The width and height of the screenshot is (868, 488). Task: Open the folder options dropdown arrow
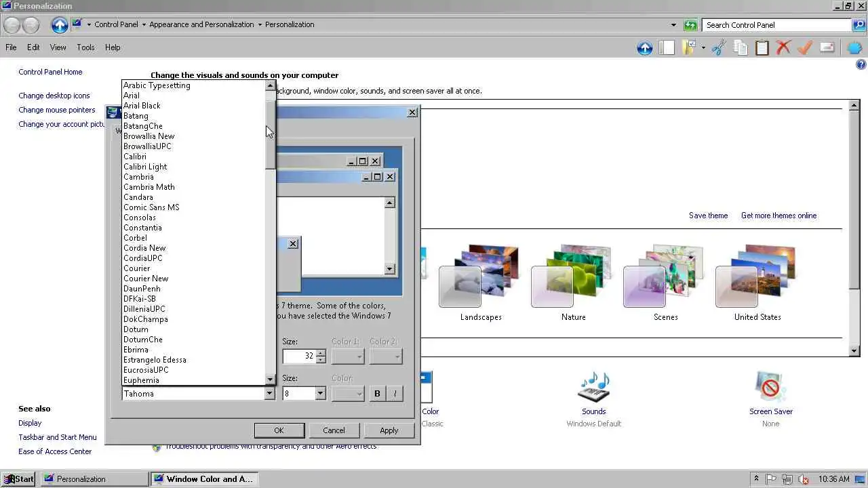pyautogui.click(x=703, y=47)
